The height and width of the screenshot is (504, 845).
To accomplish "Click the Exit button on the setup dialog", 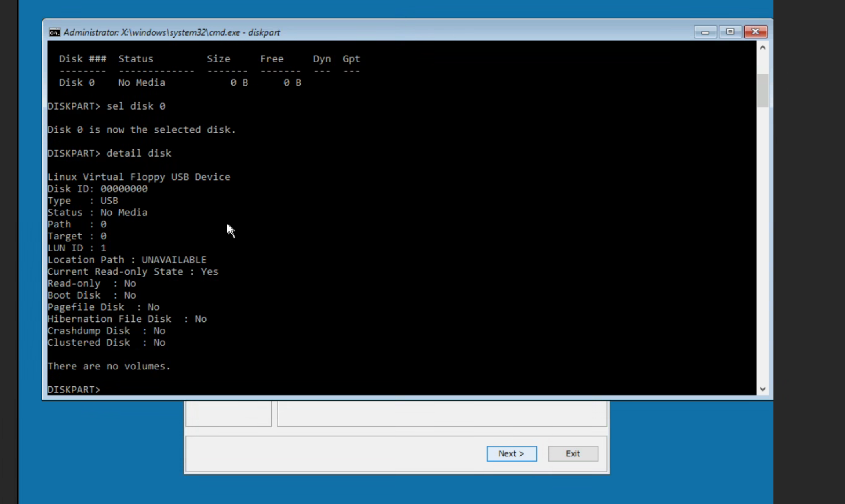I will (573, 454).
